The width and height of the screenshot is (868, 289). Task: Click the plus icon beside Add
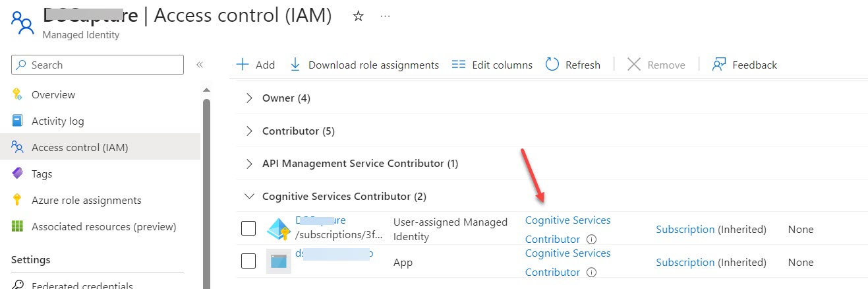click(243, 65)
